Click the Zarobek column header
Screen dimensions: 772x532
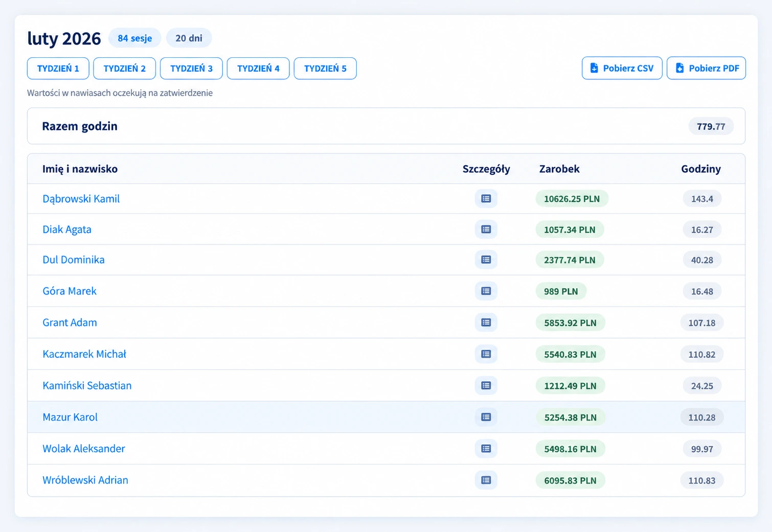tap(559, 169)
